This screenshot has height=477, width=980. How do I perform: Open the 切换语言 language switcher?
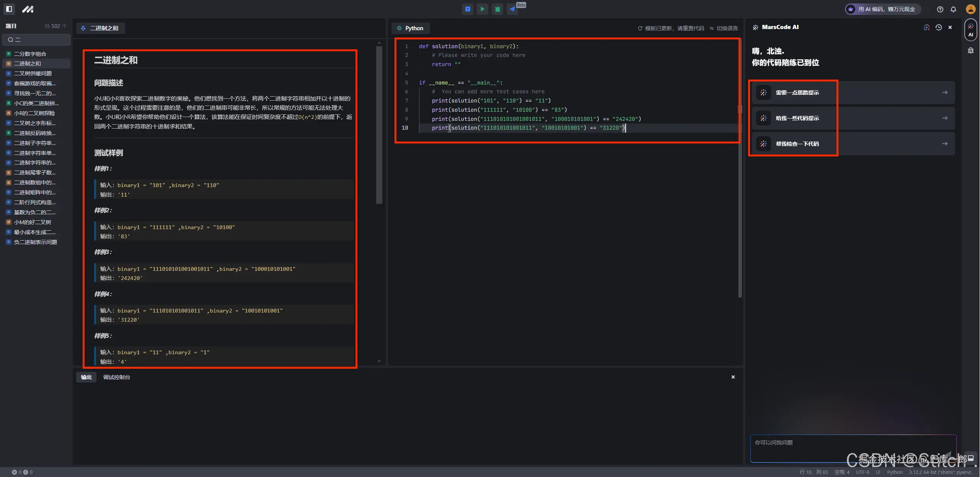[724, 28]
